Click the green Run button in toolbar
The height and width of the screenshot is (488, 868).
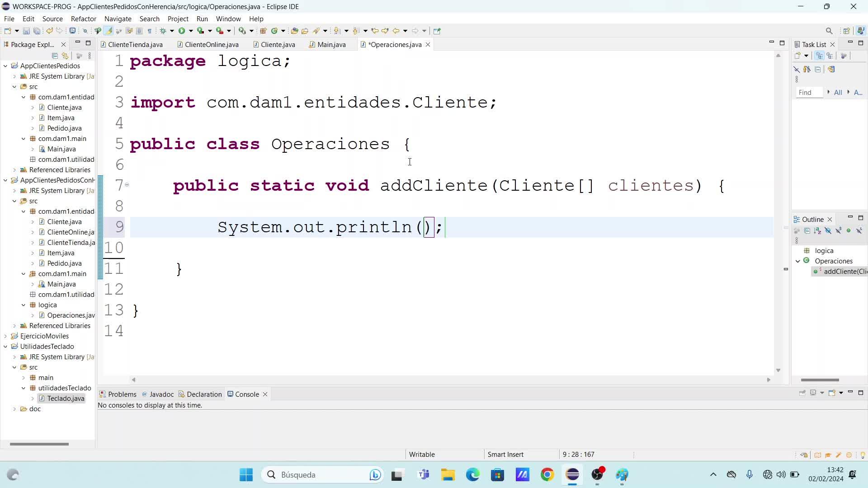[x=182, y=31]
